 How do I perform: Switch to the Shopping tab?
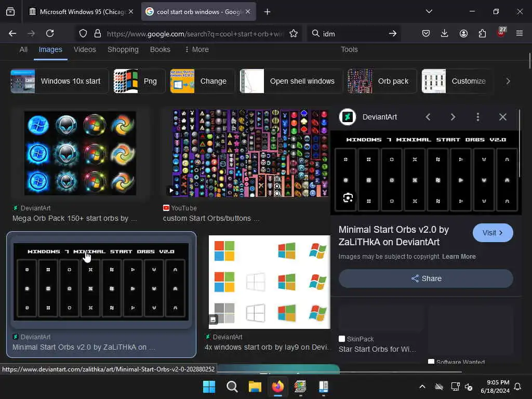click(123, 49)
